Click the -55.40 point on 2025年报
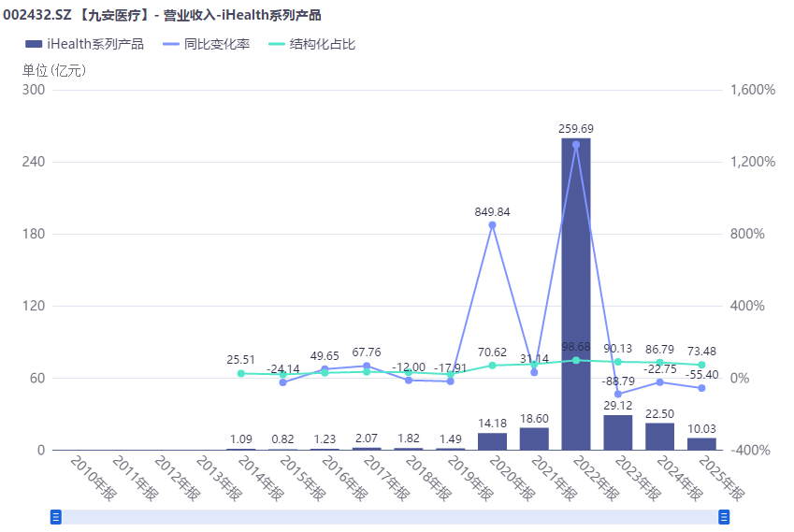 tap(701, 388)
